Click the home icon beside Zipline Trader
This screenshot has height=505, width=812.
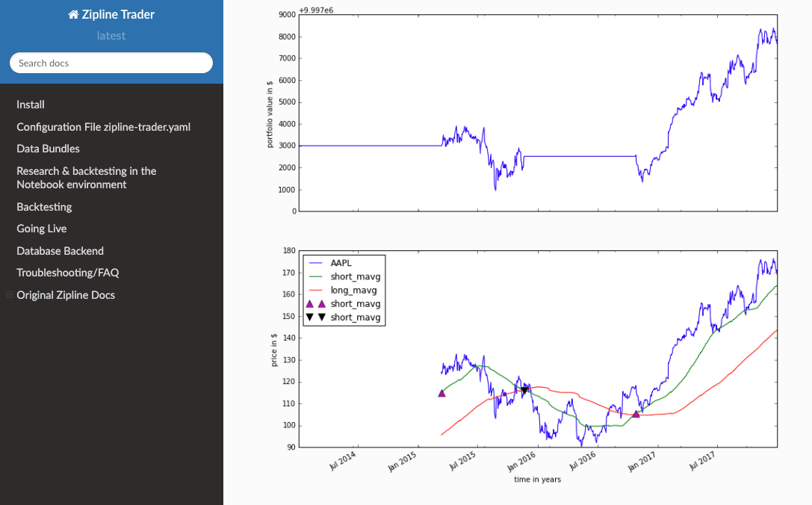click(72, 14)
